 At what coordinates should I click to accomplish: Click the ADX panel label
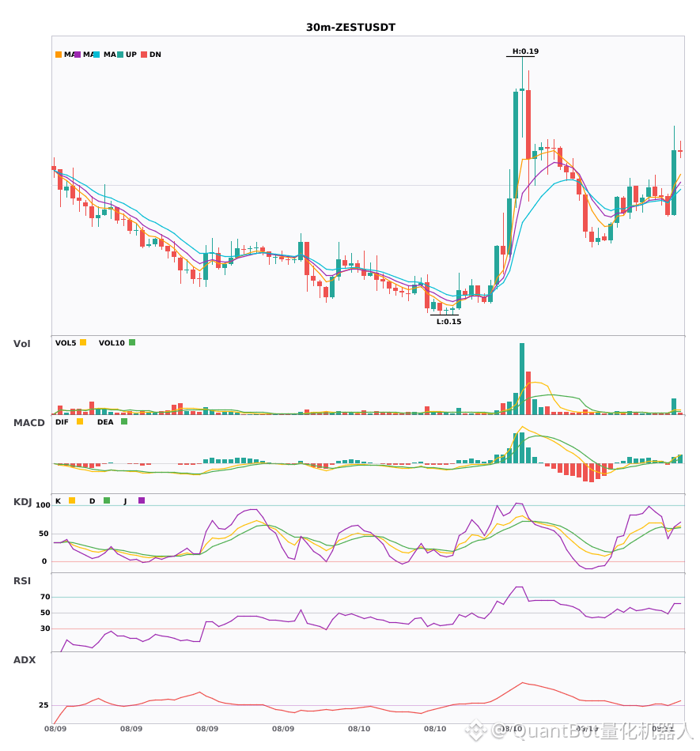pyautogui.click(x=25, y=660)
